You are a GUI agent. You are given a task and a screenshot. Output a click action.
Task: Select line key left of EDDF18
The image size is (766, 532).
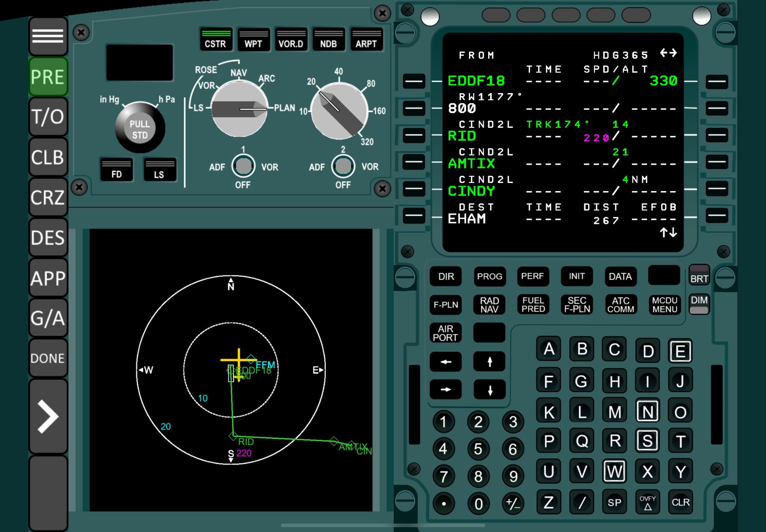414,81
